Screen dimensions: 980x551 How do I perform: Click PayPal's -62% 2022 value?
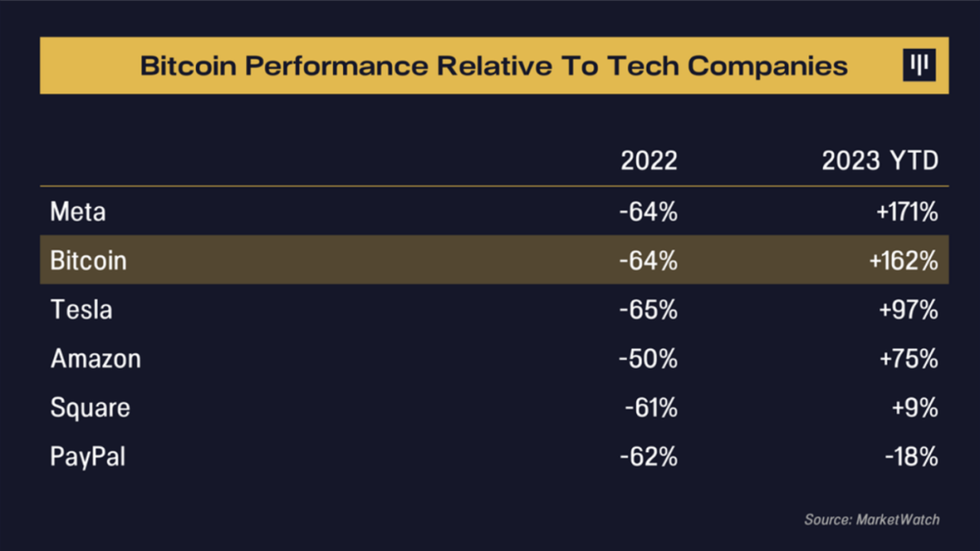pyautogui.click(x=648, y=456)
